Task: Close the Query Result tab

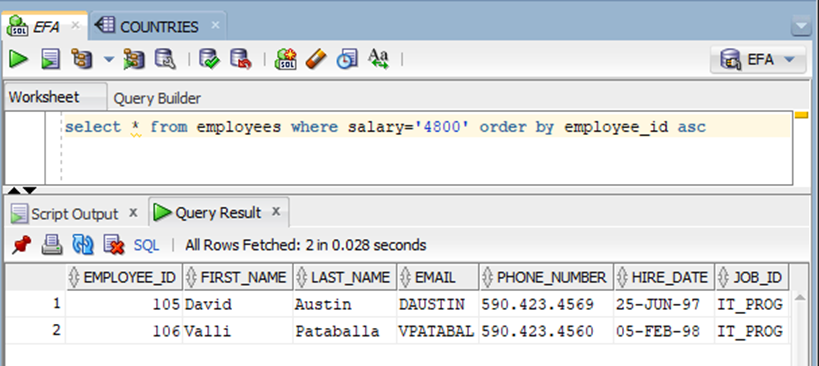Action: tap(276, 211)
